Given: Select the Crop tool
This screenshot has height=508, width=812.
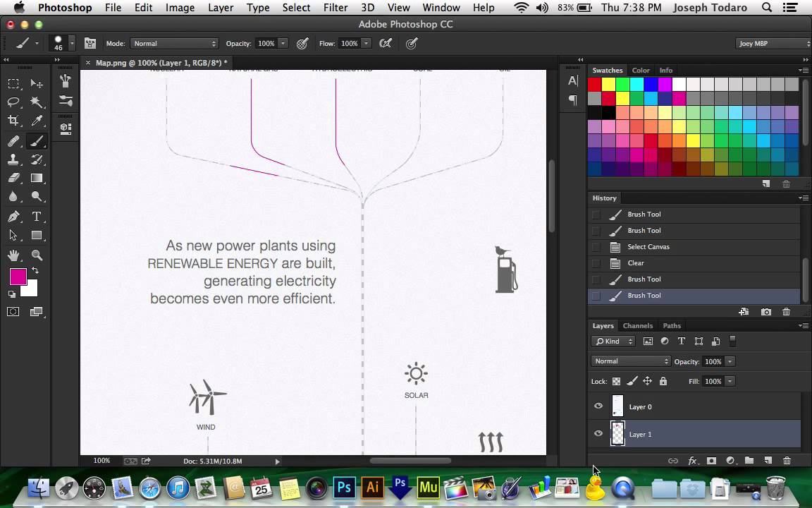Looking at the screenshot, I should (13, 121).
